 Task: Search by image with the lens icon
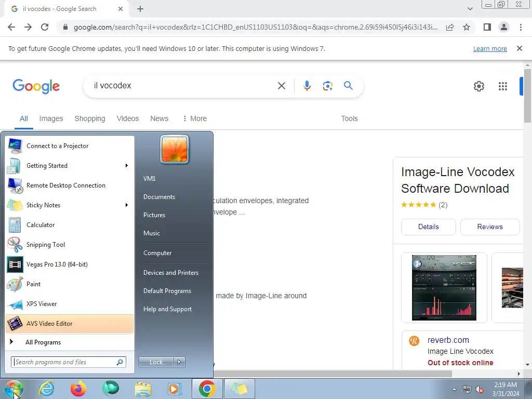[327, 86]
